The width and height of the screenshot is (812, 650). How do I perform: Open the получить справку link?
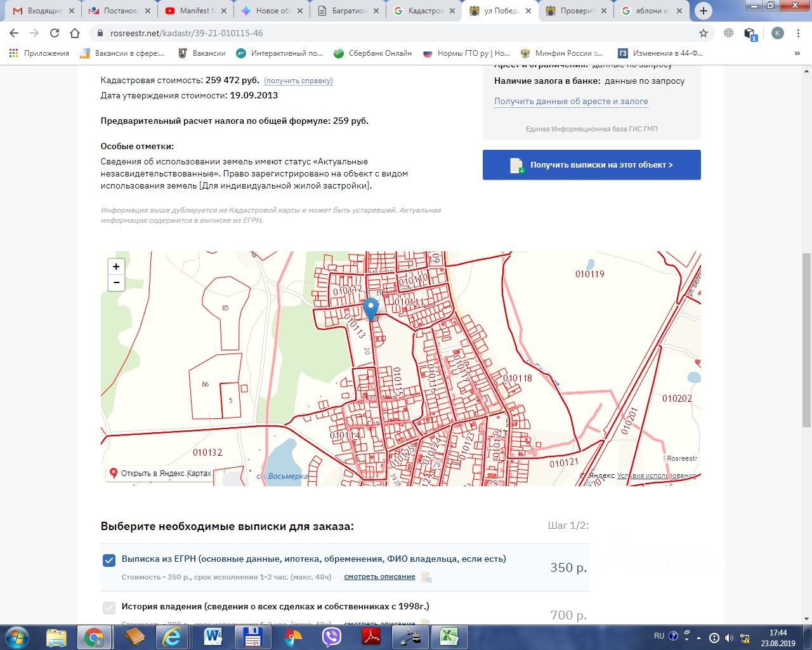[298, 81]
